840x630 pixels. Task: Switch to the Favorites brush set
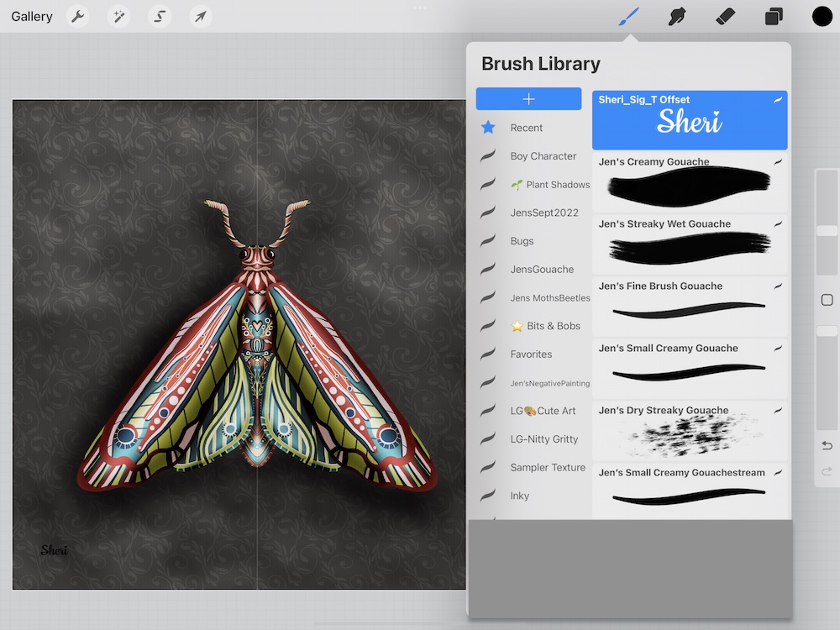[x=529, y=354]
